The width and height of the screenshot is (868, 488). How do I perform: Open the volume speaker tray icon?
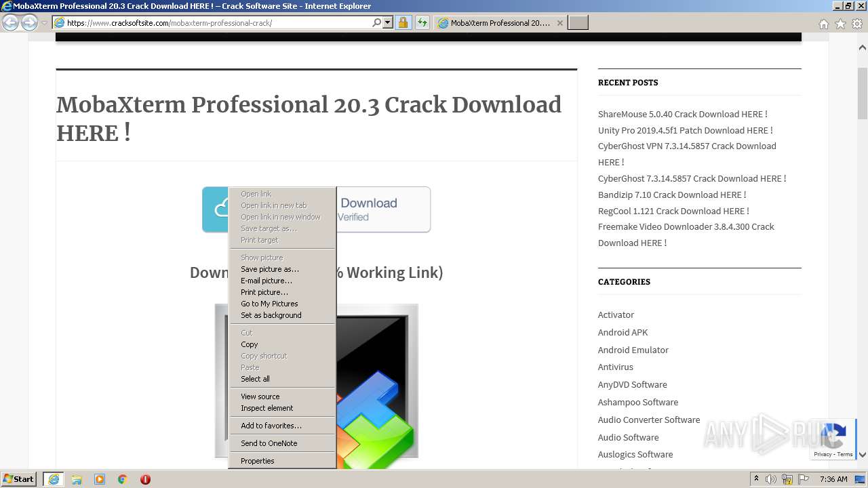click(771, 479)
